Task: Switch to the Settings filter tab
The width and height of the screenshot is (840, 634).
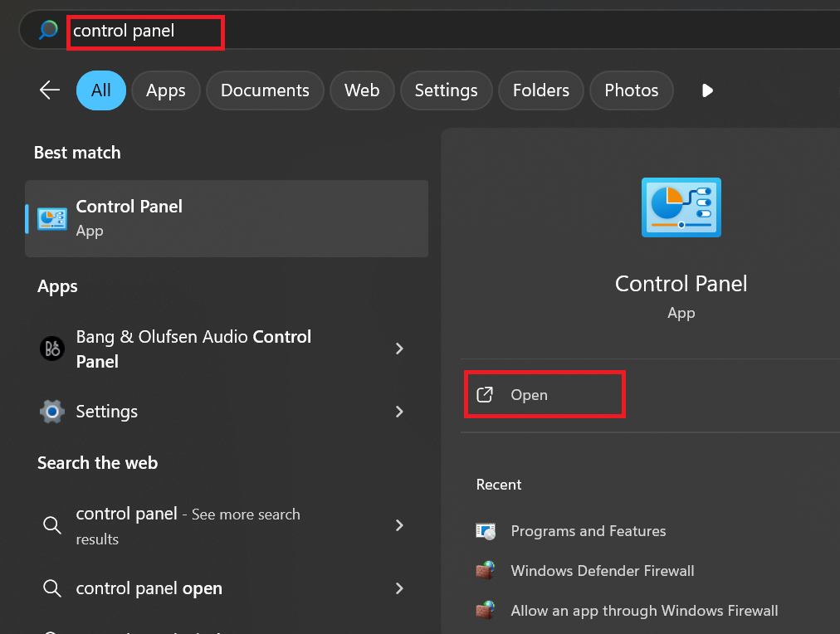Action: click(446, 90)
